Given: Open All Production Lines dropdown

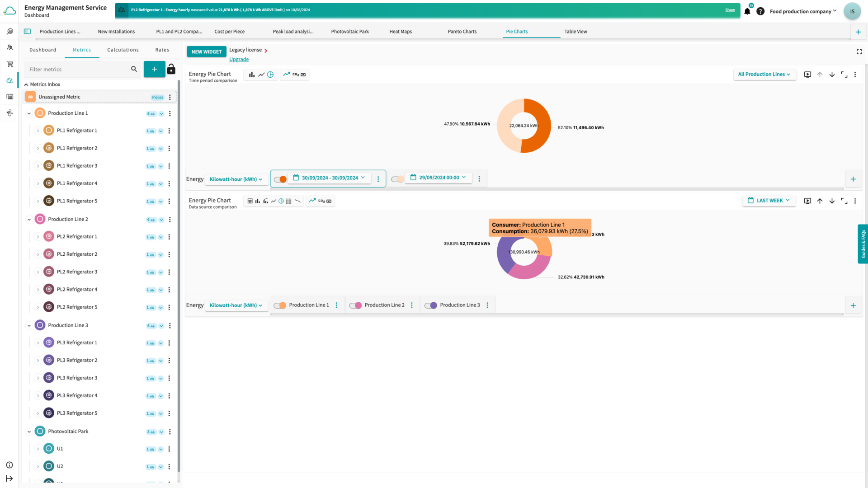Looking at the screenshot, I should point(764,75).
